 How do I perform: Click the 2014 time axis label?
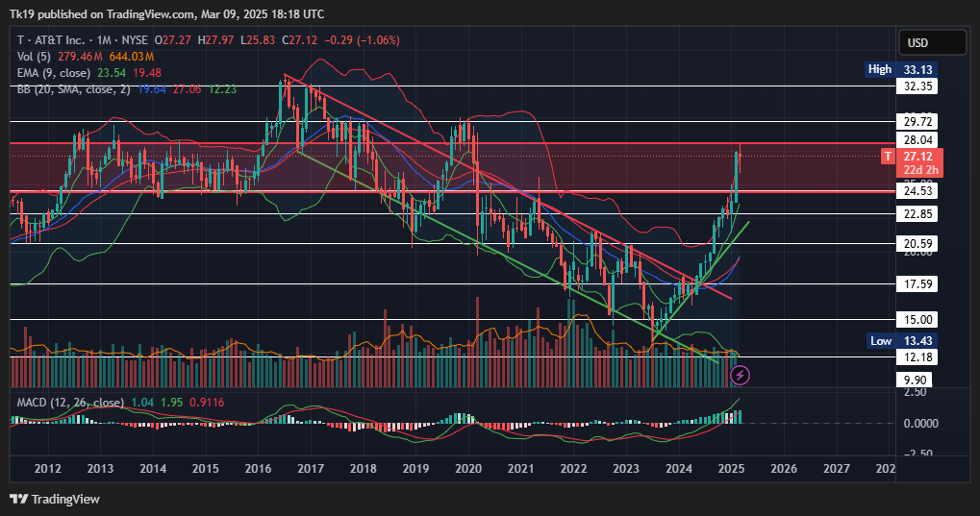(153, 469)
